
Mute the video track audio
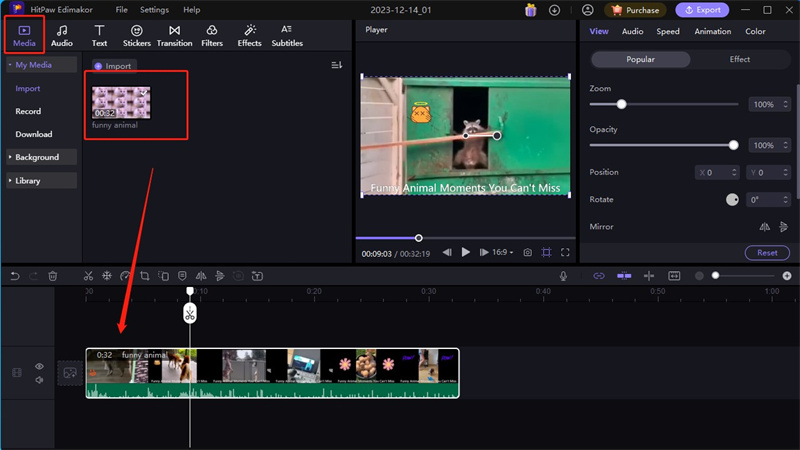(x=40, y=380)
